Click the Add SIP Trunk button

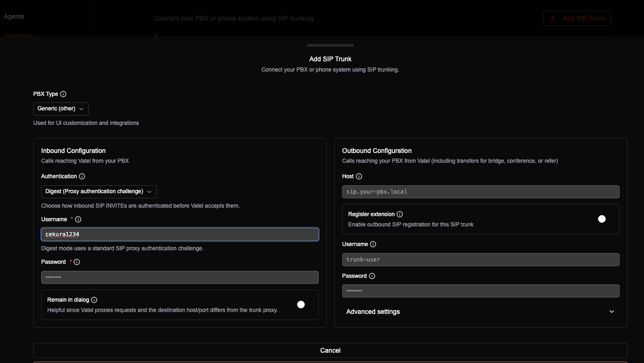coord(577,18)
